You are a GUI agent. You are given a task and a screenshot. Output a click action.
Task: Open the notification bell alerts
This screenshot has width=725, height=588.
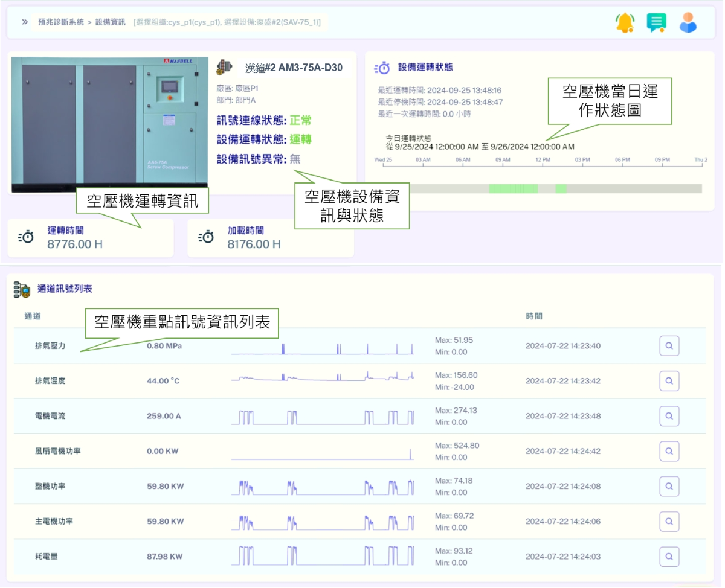click(x=625, y=23)
